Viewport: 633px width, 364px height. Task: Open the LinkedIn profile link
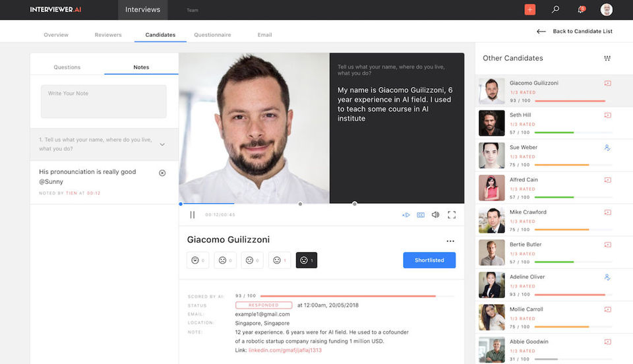point(285,350)
